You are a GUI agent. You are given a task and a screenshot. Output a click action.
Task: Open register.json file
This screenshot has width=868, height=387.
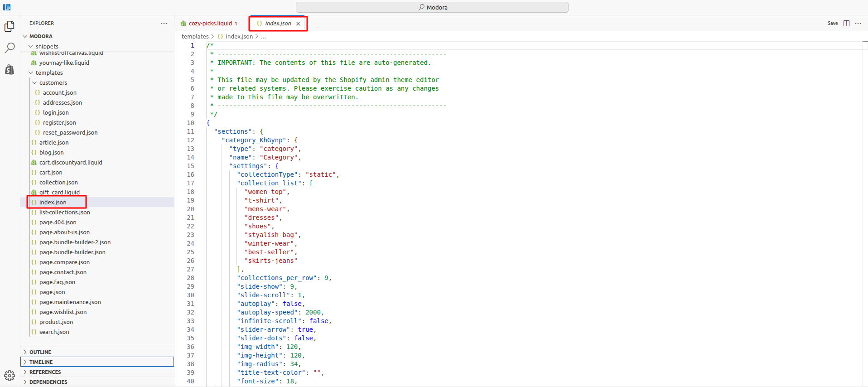point(97,122)
